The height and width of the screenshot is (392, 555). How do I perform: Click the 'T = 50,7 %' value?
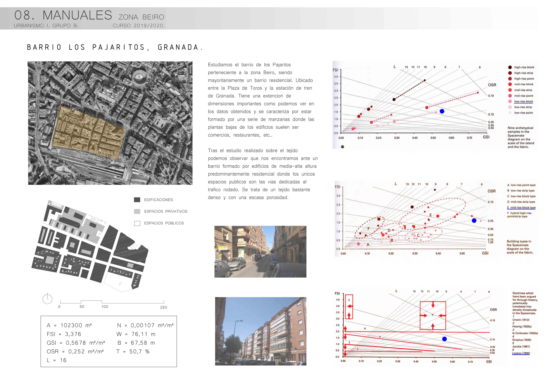click(133, 351)
